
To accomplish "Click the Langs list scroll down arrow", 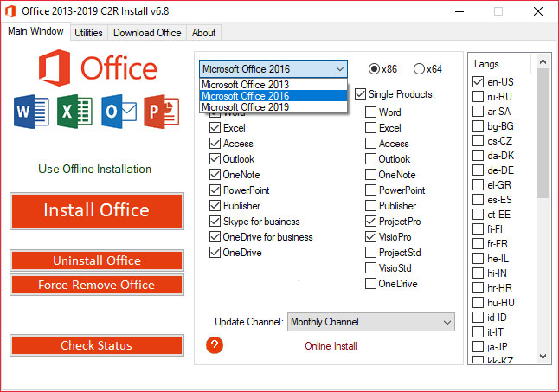I will [x=543, y=356].
